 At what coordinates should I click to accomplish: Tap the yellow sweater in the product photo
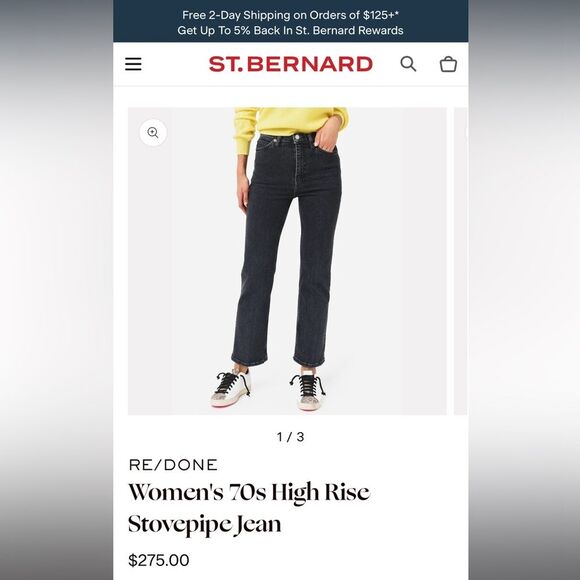(x=291, y=122)
